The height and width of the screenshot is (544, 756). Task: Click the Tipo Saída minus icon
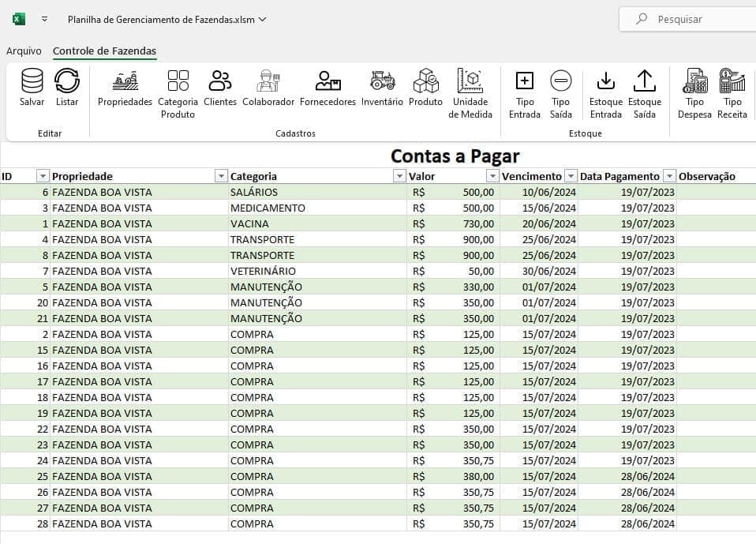click(561, 81)
